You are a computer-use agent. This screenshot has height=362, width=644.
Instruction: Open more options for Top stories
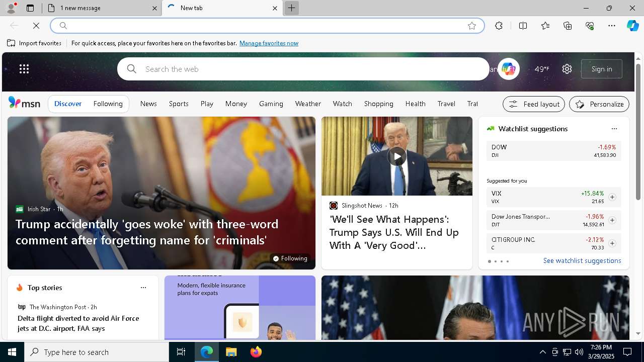coord(143,288)
